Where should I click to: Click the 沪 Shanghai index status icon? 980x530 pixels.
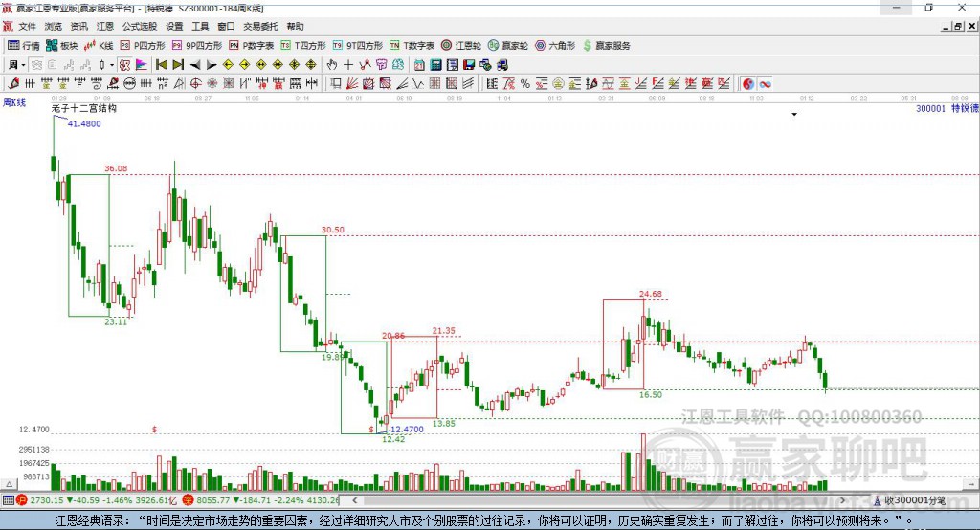click(x=22, y=500)
